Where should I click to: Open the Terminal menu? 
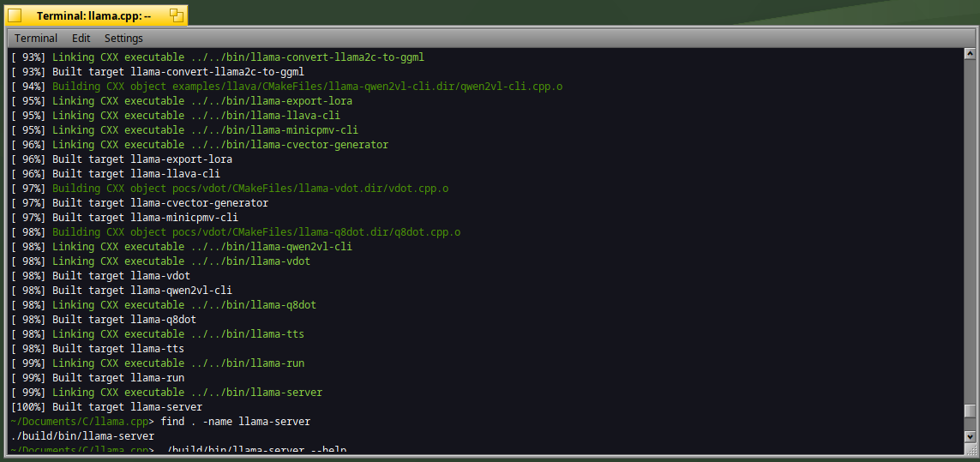[x=36, y=38]
